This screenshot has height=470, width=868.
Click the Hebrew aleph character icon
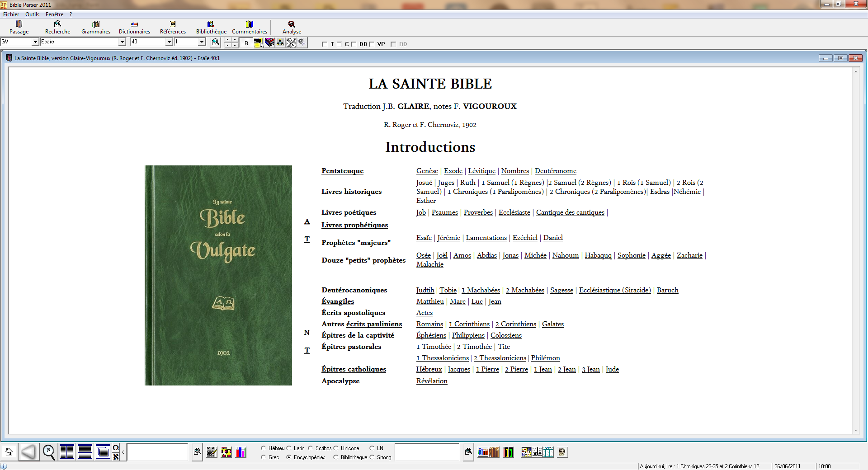click(x=116, y=456)
